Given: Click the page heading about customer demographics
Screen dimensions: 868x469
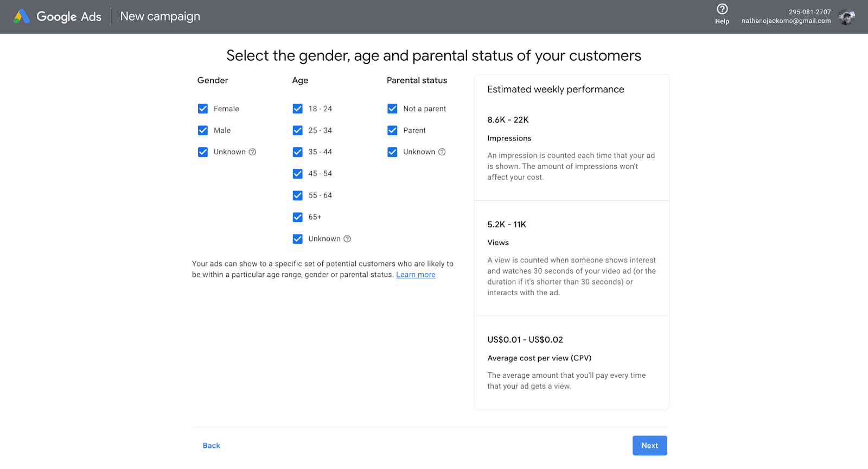Looking at the screenshot, I should pos(433,56).
